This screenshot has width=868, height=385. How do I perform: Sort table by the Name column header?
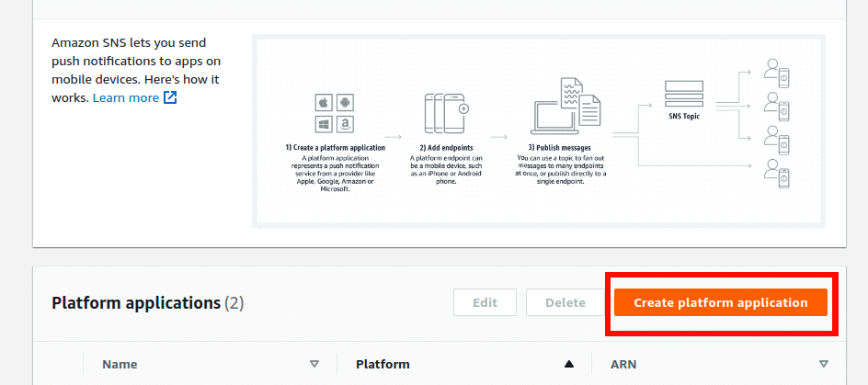pos(120,364)
